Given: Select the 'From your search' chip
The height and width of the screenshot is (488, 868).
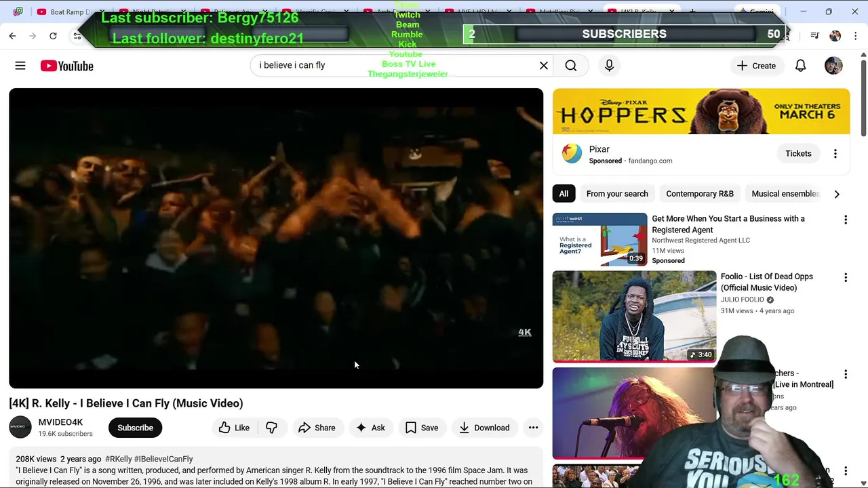Looking at the screenshot, I should [617, 194].
